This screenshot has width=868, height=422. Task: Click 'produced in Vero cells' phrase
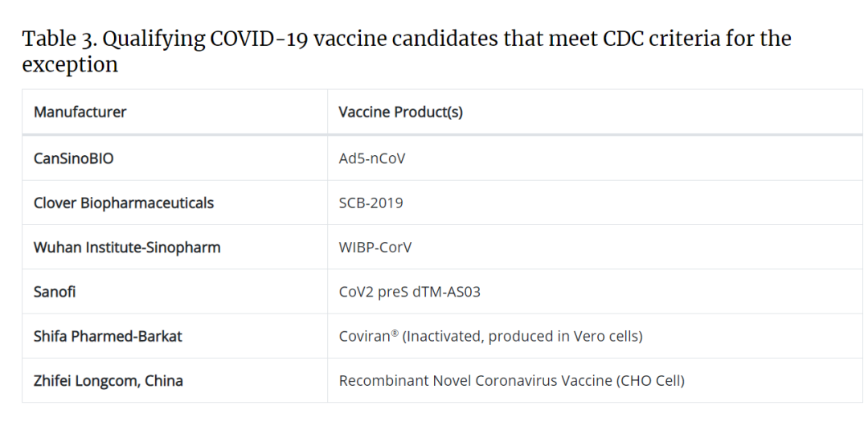[x=563, y=336]
